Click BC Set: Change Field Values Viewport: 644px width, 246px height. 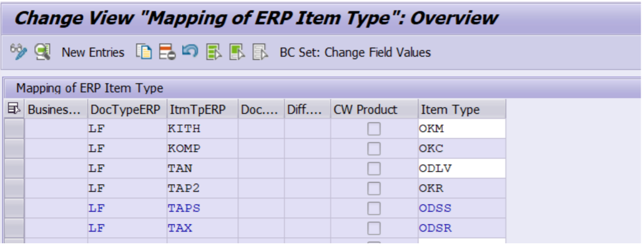355,53
